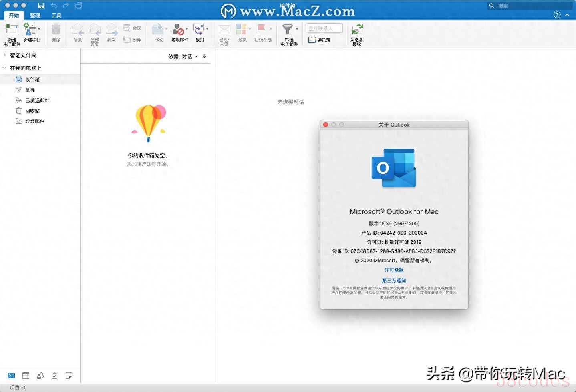The image size is (576, 392).
Task: Collapse the 在我的电脑上 tree node
Action: pyautogui.click(x=4, y=68)
